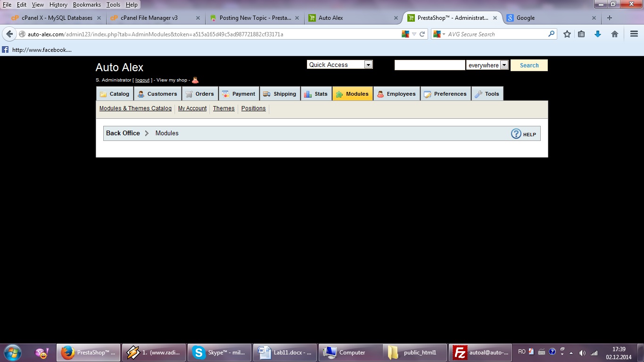Follow the View my shop link
This screenshot has height=362, width=644.
click(x=172, y=80)
